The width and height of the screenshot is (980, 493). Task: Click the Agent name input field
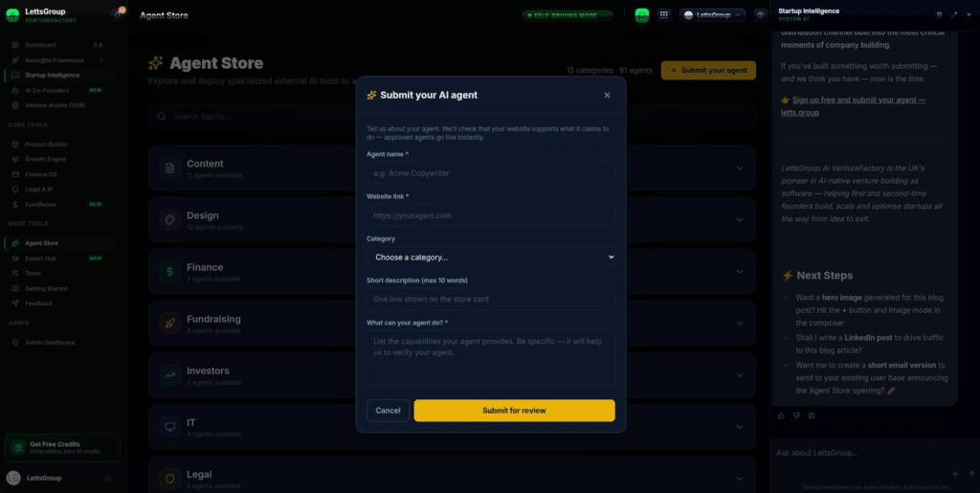pos(491,173)
